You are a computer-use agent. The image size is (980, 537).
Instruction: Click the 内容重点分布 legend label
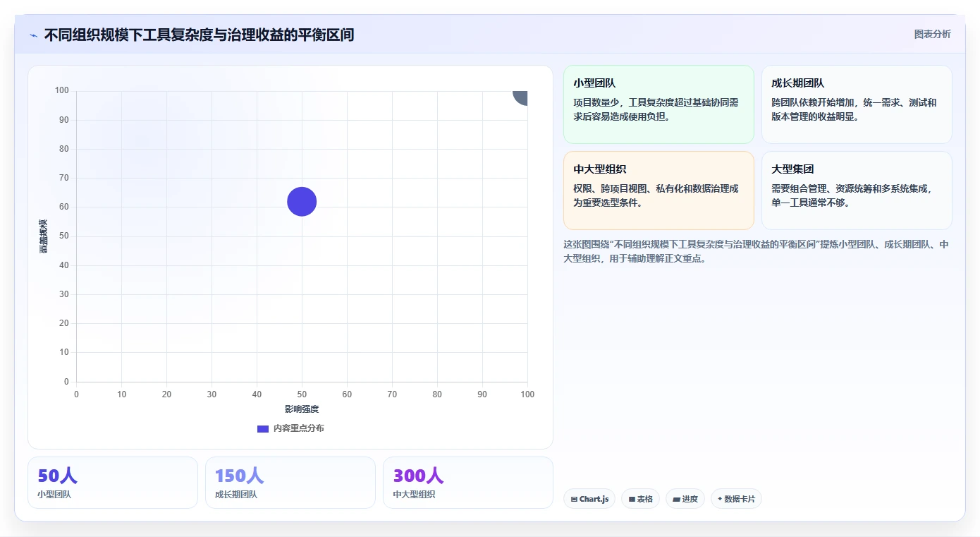[x=299, y=428]
